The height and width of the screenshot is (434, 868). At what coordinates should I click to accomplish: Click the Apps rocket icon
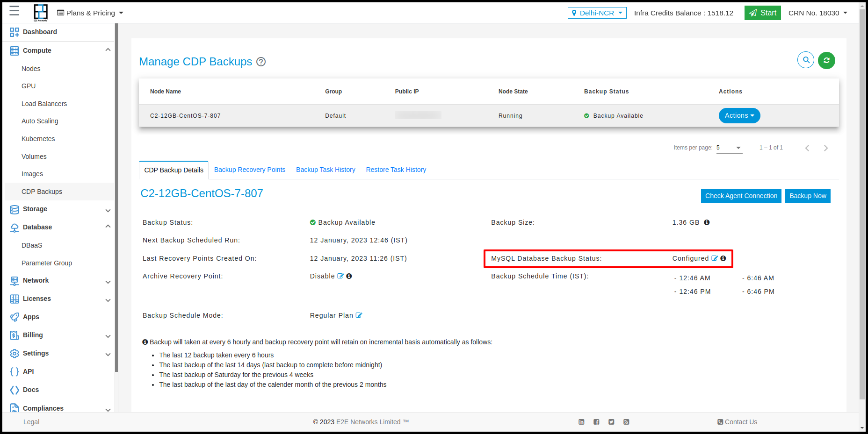(x=14, y=317)
